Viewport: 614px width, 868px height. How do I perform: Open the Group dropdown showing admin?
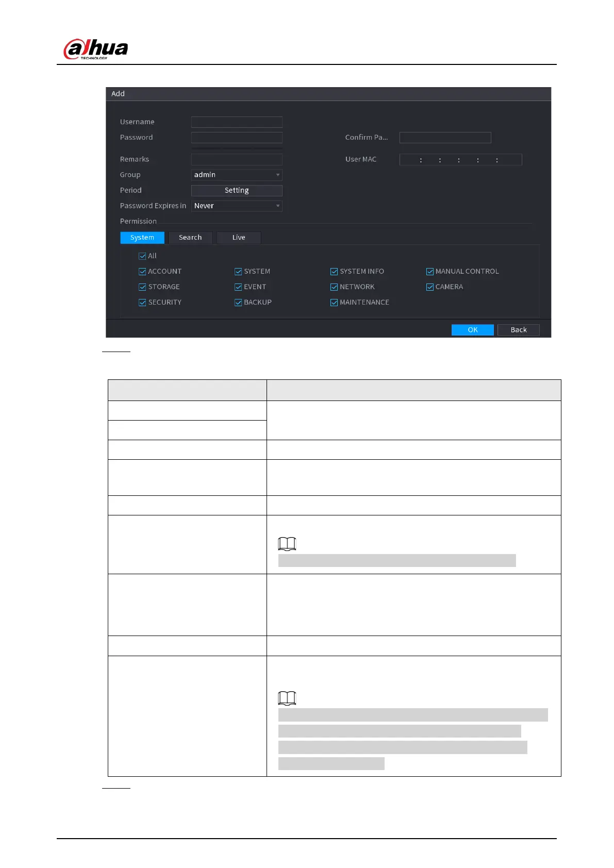[237, 175]
